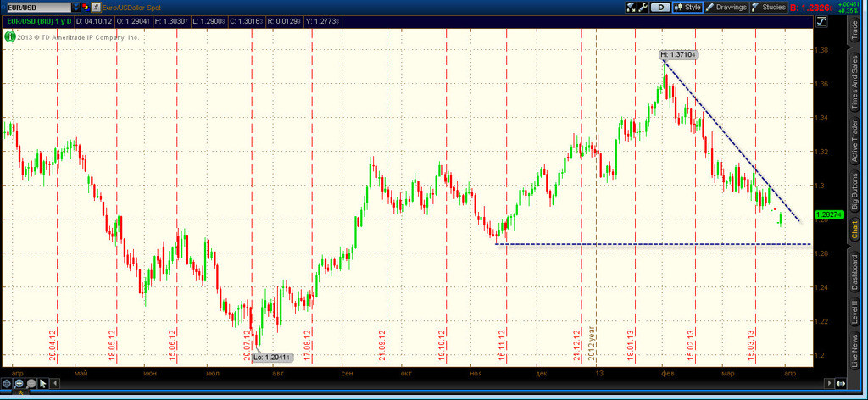Click the 2012 year boundary marker
The image size is (868, 400).
pyautogui.click(x=591, y=344)
